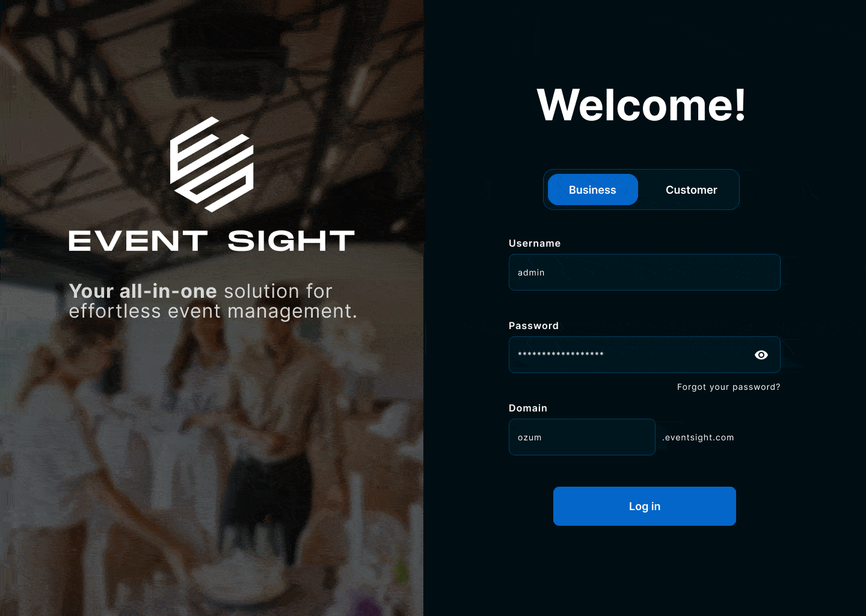Switch to the Customer login tab
This screenshot has height=616, width=866.
(x=691, y=189)
